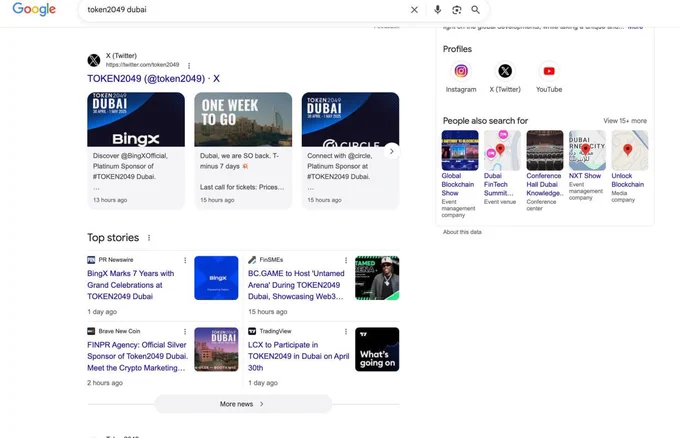Open NXT Show suggestion

point(587,165)
